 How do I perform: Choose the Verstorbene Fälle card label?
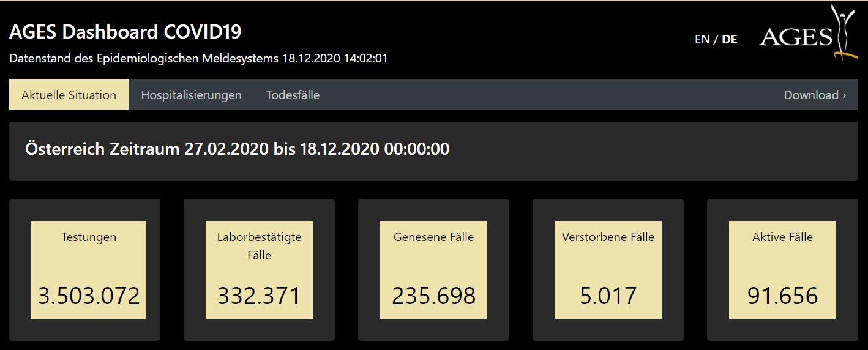pos(608,237)
